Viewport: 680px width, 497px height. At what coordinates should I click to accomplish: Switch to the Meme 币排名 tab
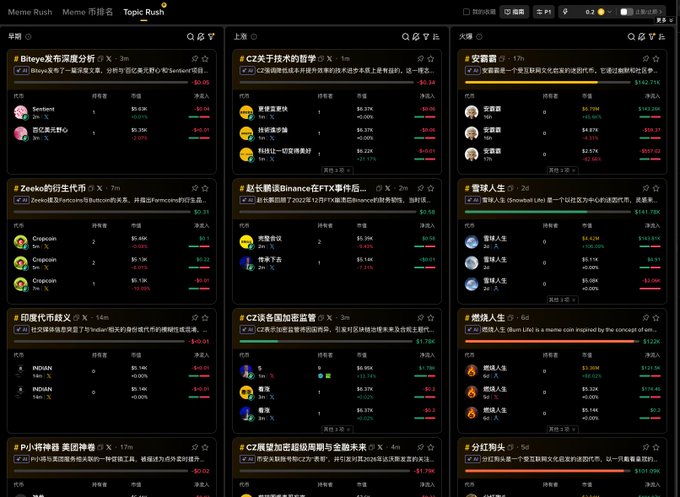pos(88,12)
